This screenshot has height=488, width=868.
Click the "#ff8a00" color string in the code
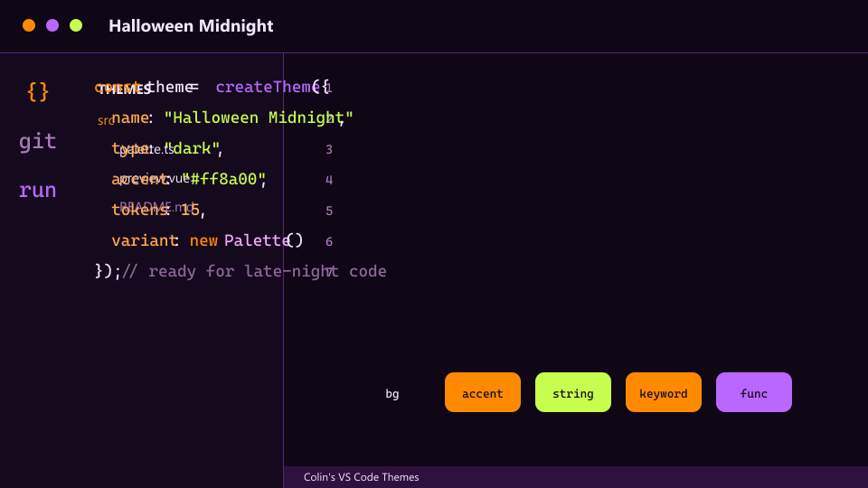tap(224, 179)
